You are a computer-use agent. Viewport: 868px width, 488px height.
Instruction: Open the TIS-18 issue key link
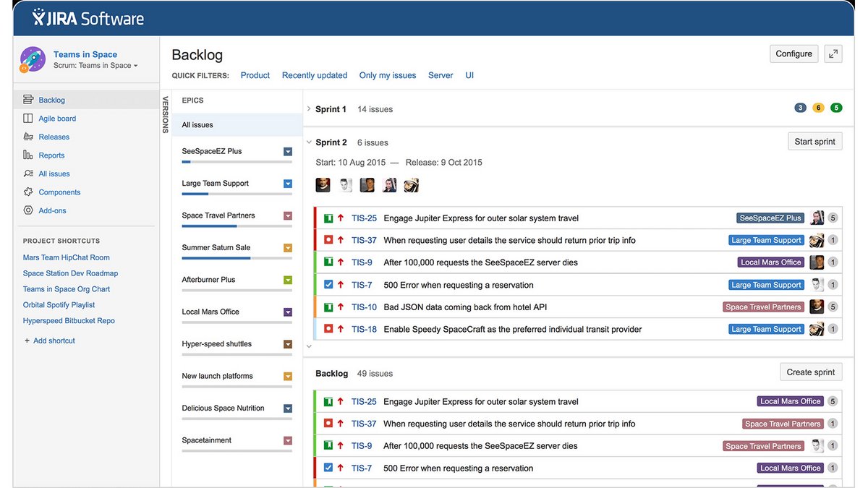click(x=365, y=329)
